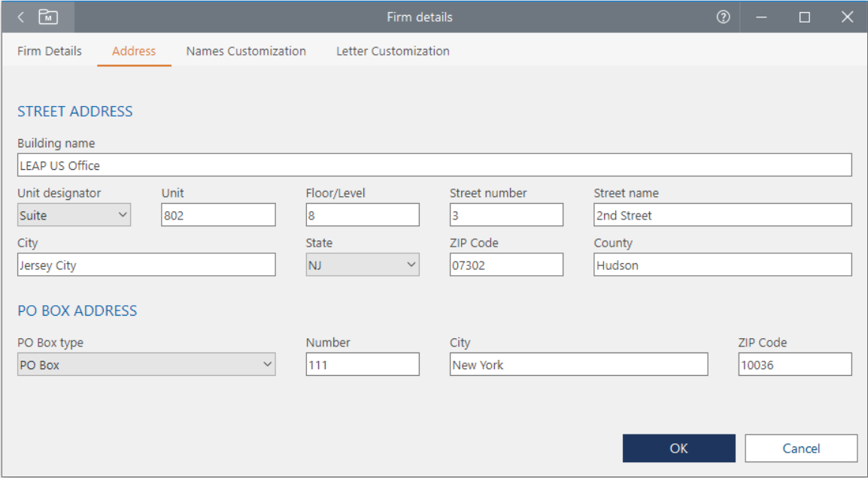Image resolution: width=868 pixels, height=478 pixels.
Task: Expand the PO Box type dropdown
Action: (x=146, y=365)
